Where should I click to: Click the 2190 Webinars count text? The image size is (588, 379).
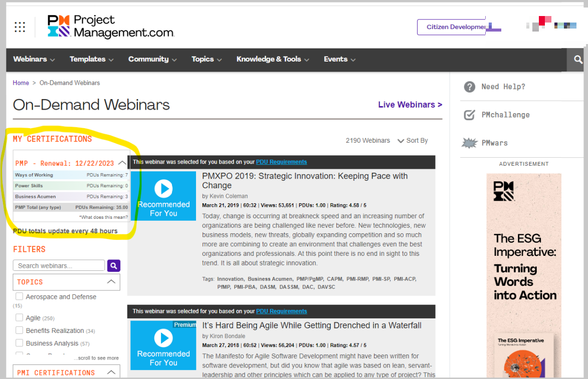(367, 141)
